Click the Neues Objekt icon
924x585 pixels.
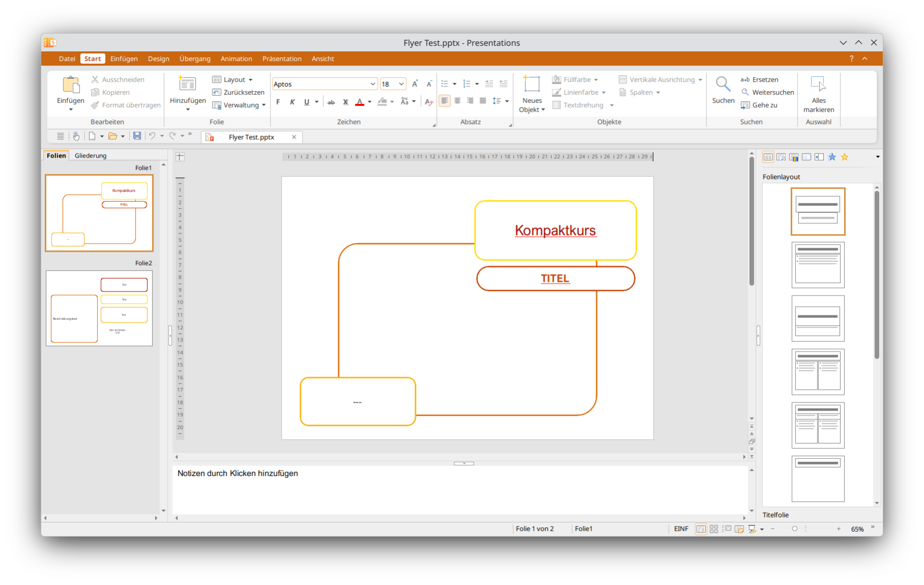(532, 84)
